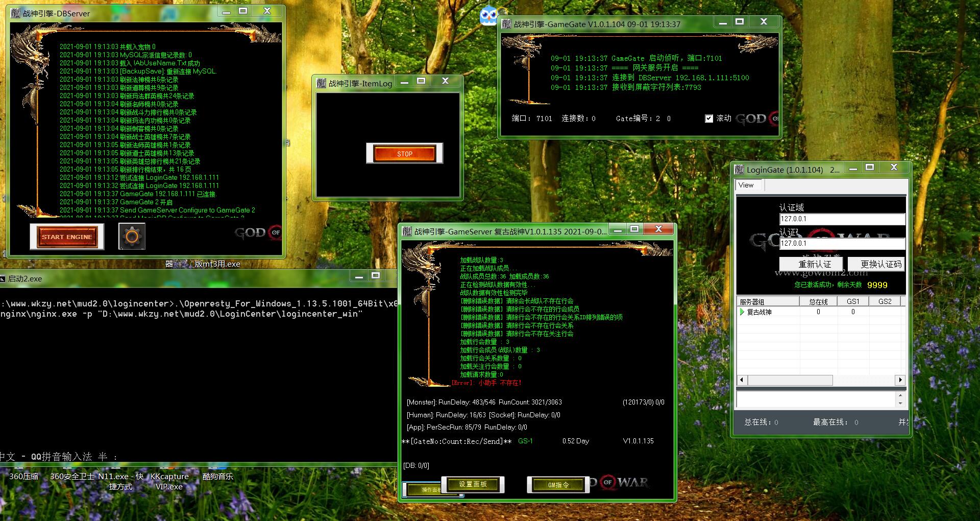Click the ItemLog window dragon icon

321,83
